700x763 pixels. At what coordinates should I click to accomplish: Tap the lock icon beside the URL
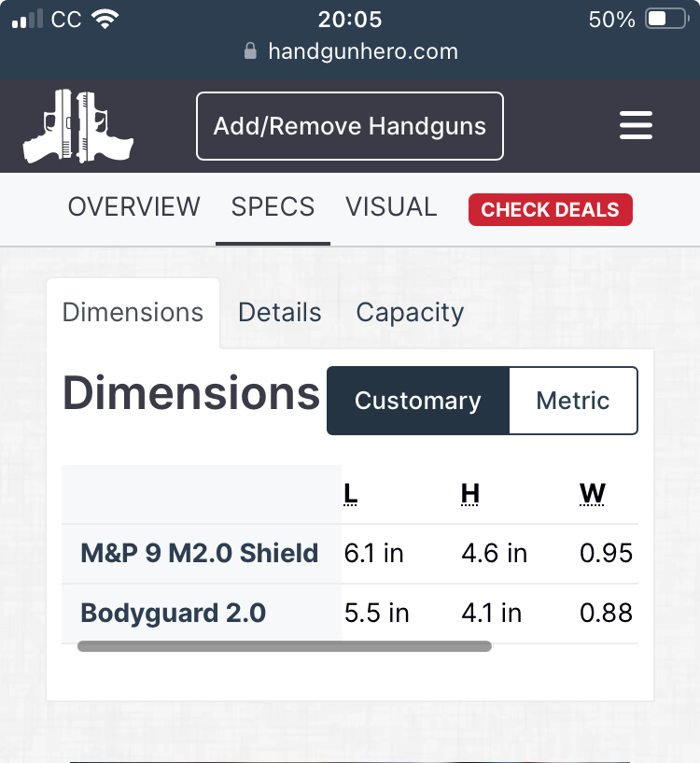pos(250,51)
